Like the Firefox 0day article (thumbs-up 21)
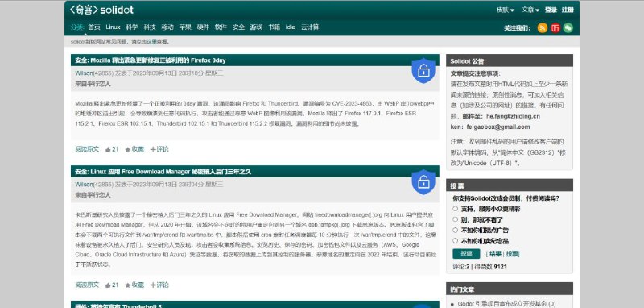 112,149
